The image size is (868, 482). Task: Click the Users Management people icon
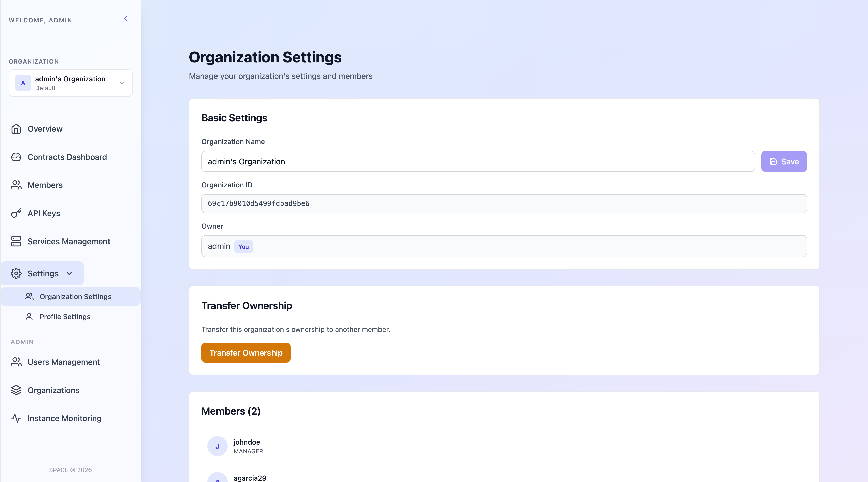[x=16, y=362]
